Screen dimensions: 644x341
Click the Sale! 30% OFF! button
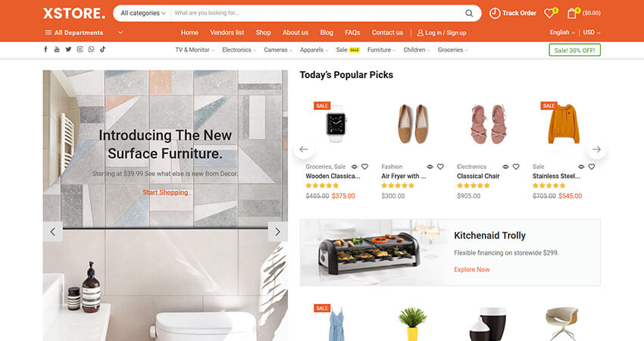(x=574, y=50)
